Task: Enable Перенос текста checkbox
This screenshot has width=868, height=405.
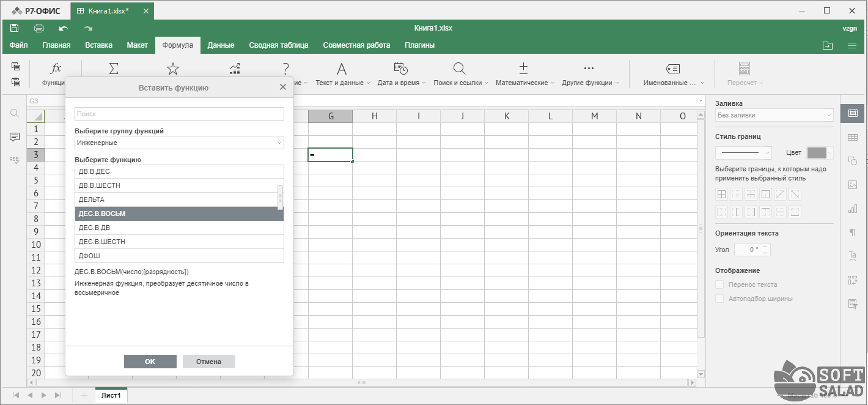Action: pos(720,284)
